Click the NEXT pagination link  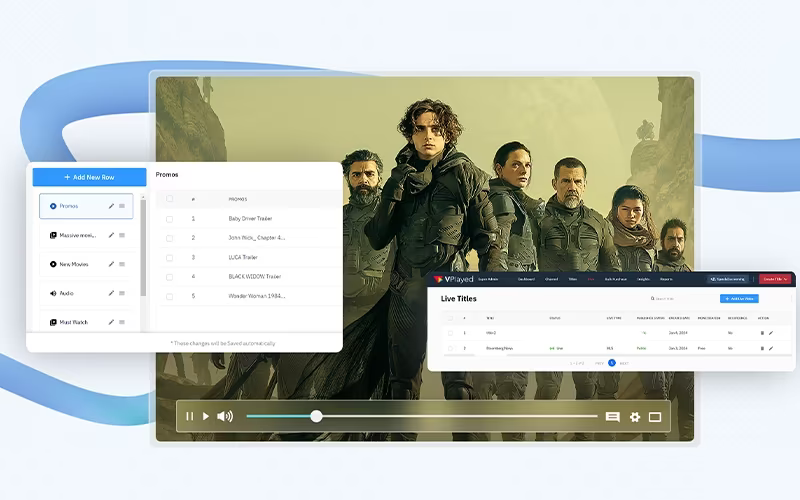[x=624, y=363]
